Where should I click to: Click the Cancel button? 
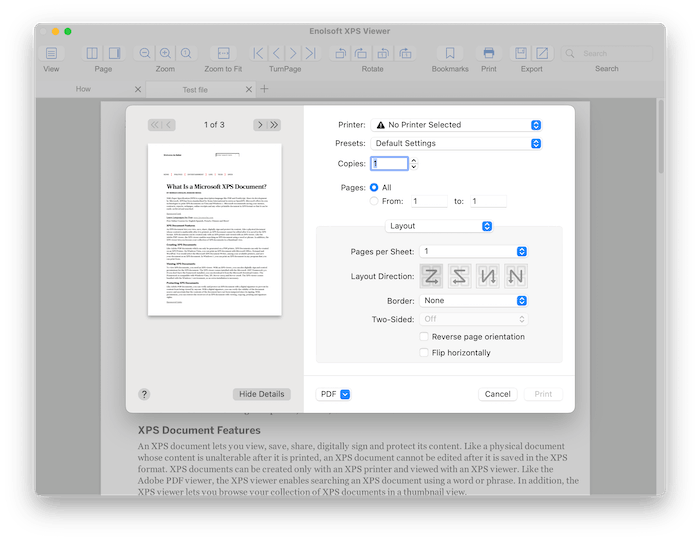click(x=497, y=394)
